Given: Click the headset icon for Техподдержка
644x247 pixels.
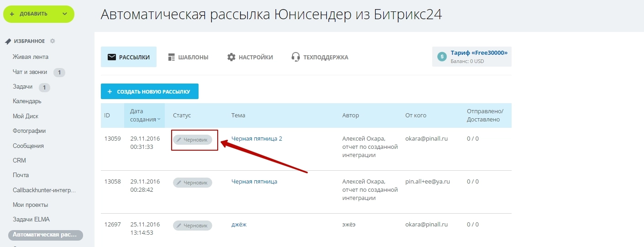Looking at the screenshot, I should coord(296,57).
